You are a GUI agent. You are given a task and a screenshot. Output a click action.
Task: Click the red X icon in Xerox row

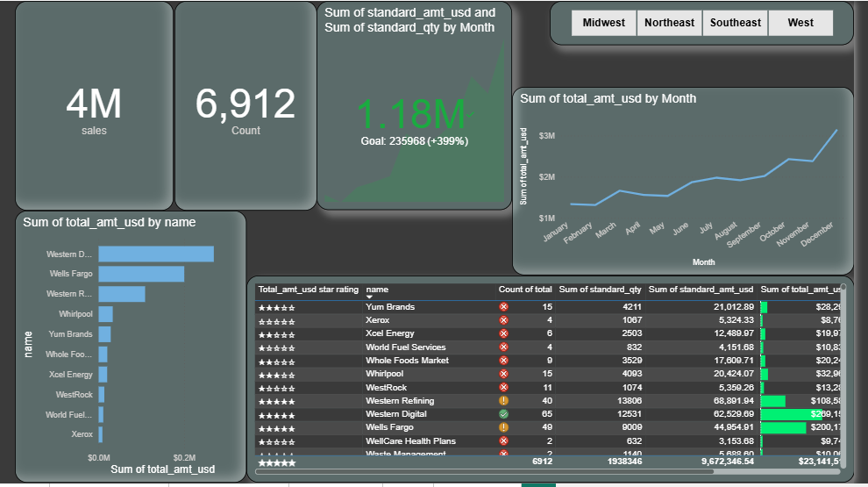[x=504, y=320]
